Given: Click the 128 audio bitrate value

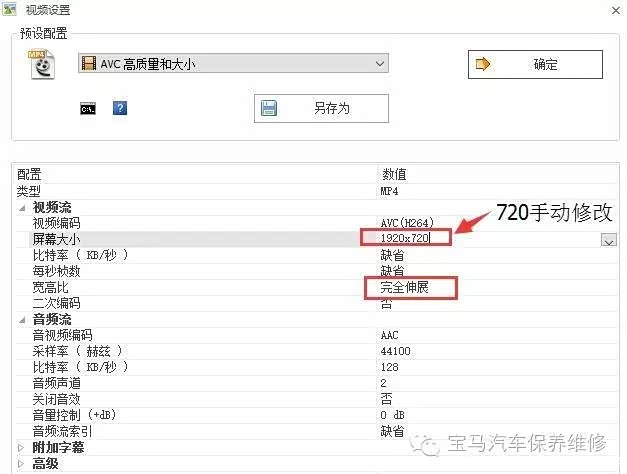Looking at the screenshot, I should (x=389, y=367).
